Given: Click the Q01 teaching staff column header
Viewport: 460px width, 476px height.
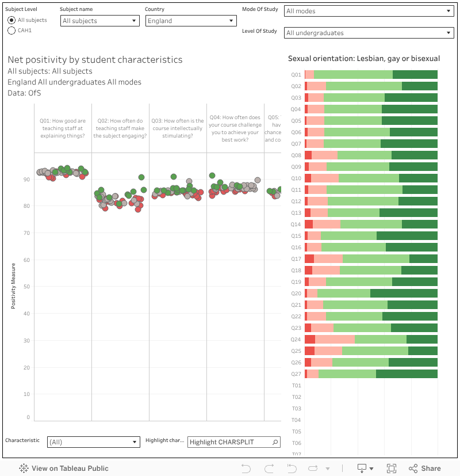Looking at the screenshot, I should pos(63,128).
